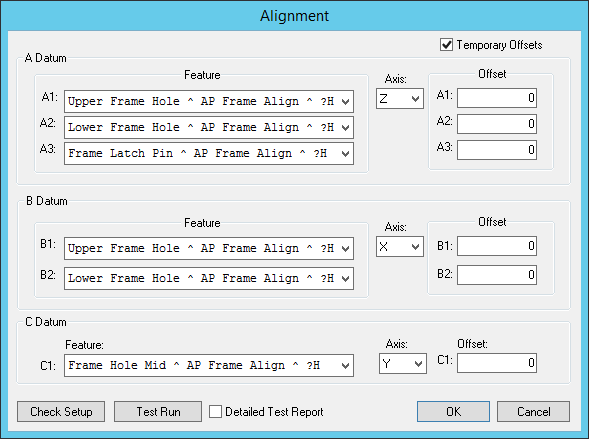
Task: Focus the C1 offset input field
Action: [x=497, y=363]
